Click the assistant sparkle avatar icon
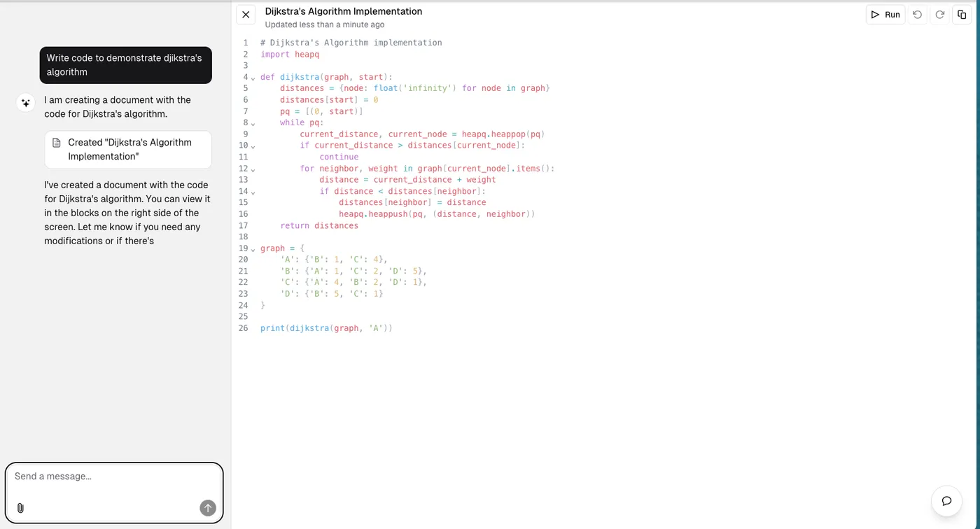 [25, 103]
